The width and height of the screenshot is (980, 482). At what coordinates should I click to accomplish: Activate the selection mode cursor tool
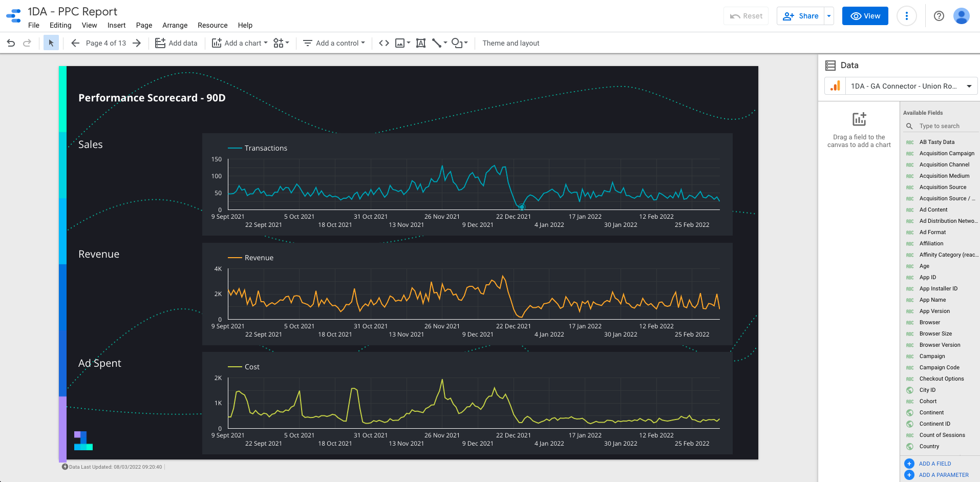[51, 43]
